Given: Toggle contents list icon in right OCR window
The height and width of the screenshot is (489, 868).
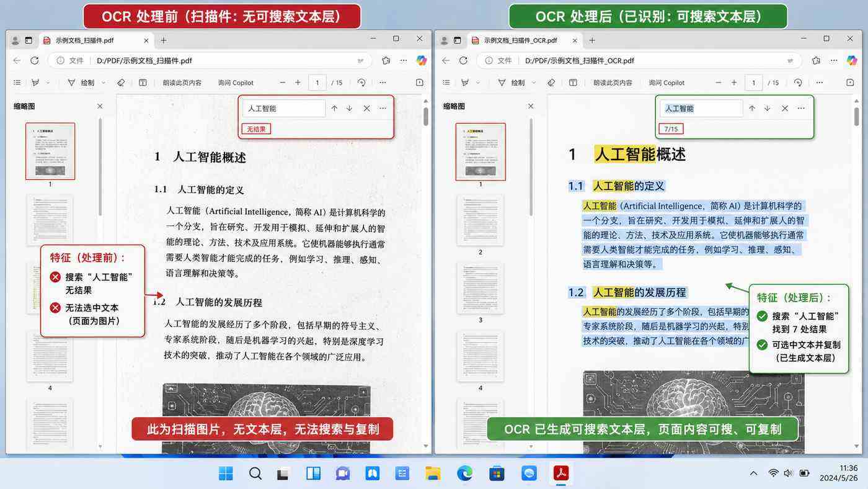Looking at the screenshot, I should [446, 83].
